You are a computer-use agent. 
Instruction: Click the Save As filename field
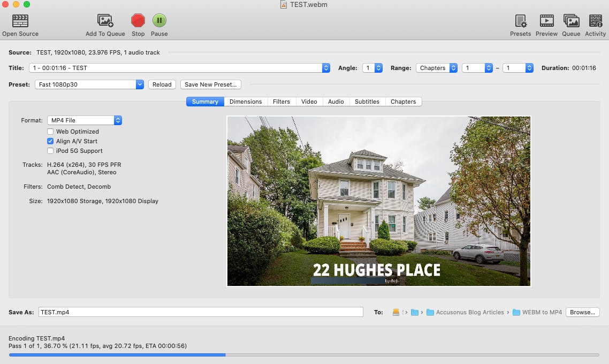point(201,312)
